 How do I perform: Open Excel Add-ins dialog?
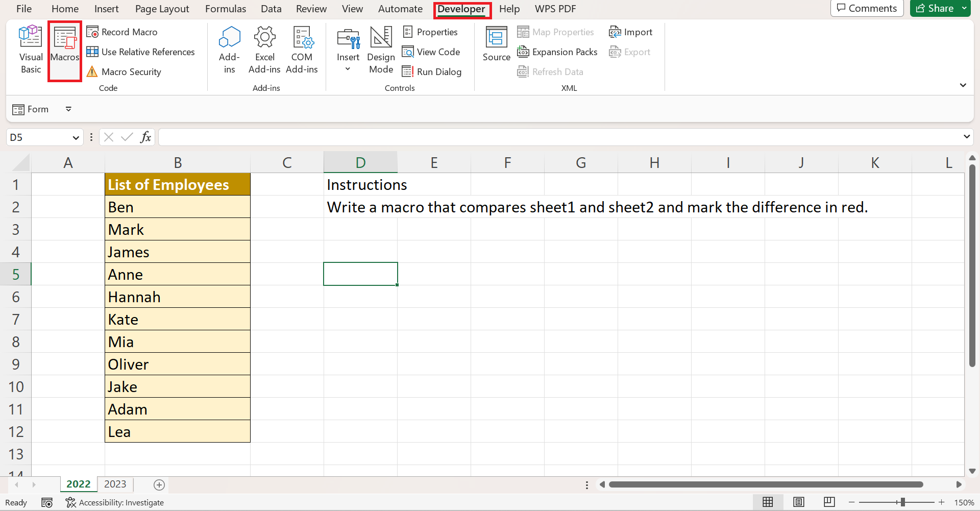point(264,50)
